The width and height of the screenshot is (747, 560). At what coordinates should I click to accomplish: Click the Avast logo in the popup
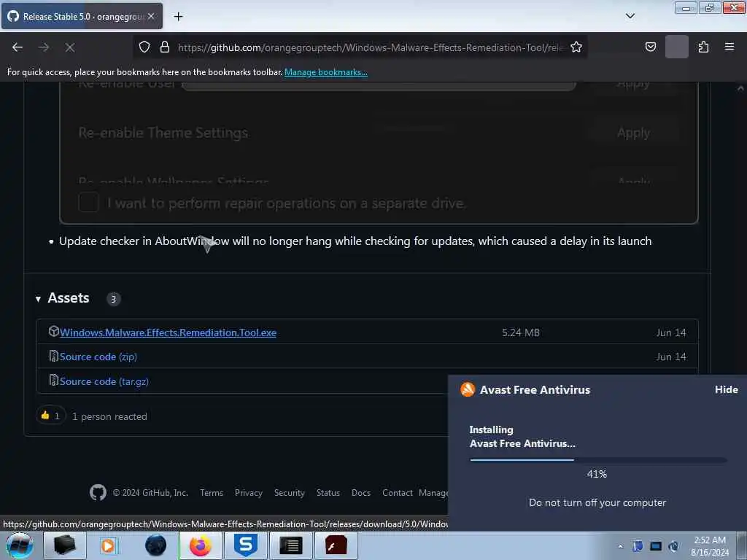tap(468, 389)
